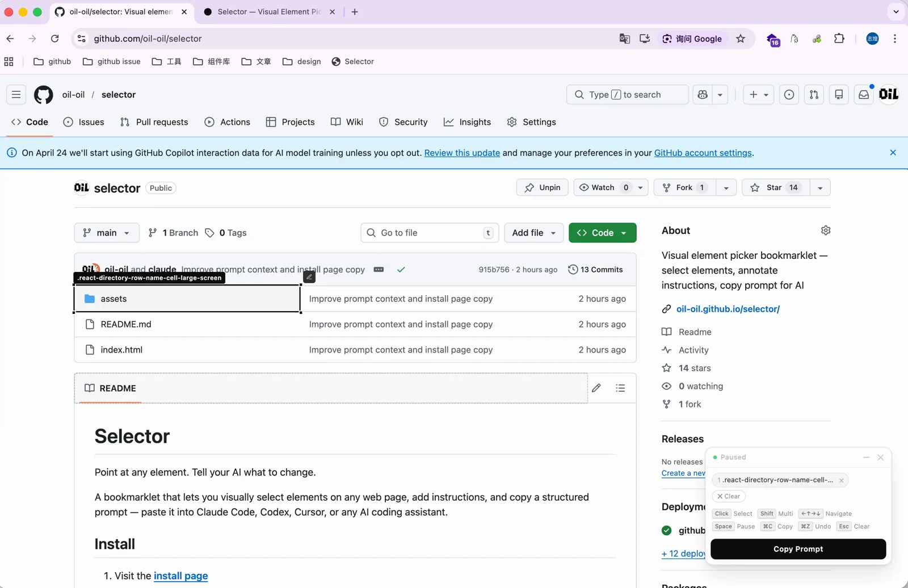The height and width of the screenshot is (588, 908).
Task: Open the translate page icon
Action: (x=624, y=39)
